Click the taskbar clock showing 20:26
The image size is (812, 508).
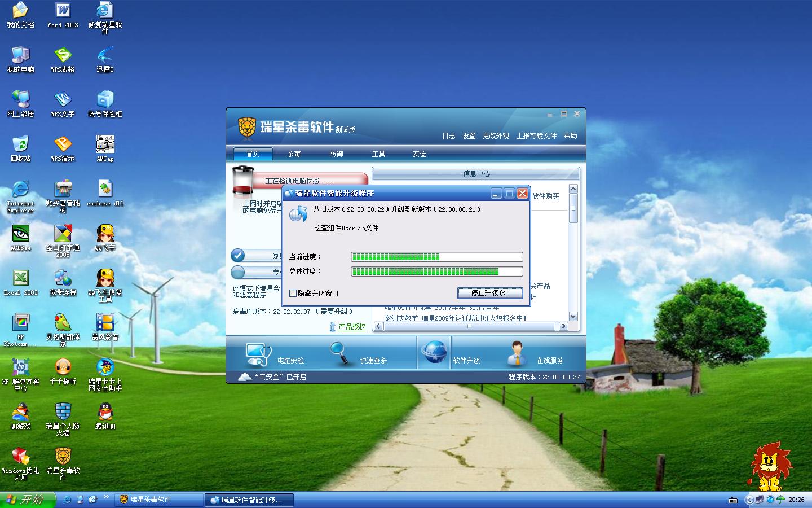[x=796, y=500]
